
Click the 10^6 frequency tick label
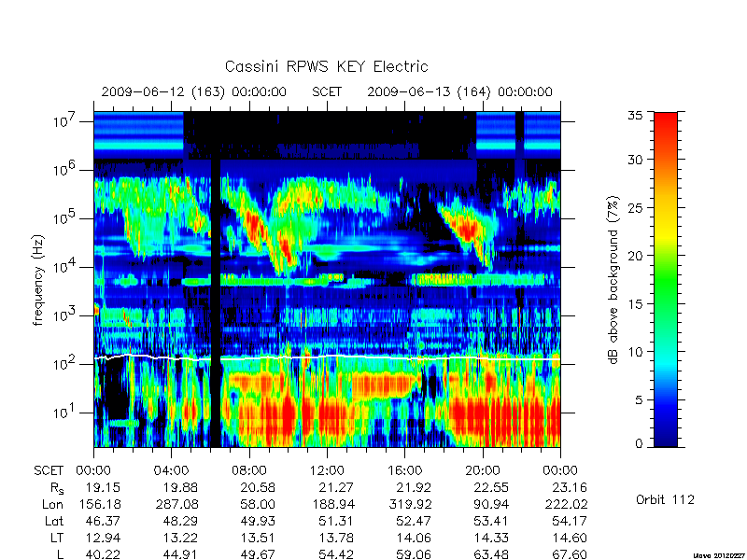[63, 169]
